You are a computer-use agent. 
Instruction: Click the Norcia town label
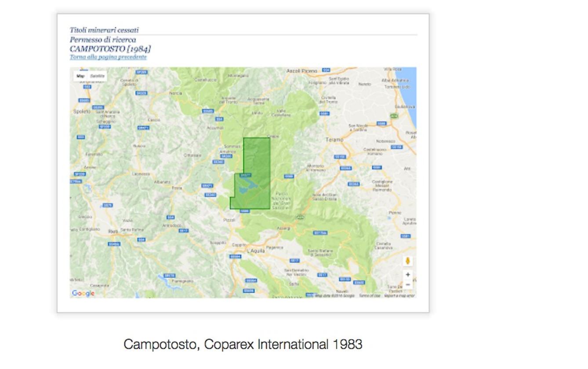[x=175, y=93]
